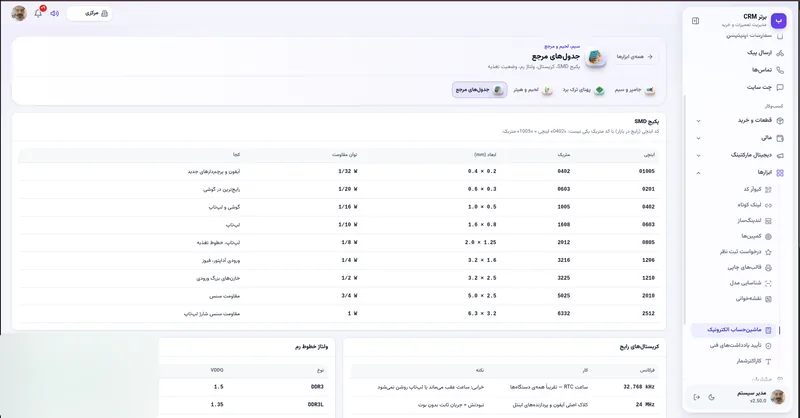
Task: Click the chat bubble icon beside چت سایت
Action: [x=780, y=87]
